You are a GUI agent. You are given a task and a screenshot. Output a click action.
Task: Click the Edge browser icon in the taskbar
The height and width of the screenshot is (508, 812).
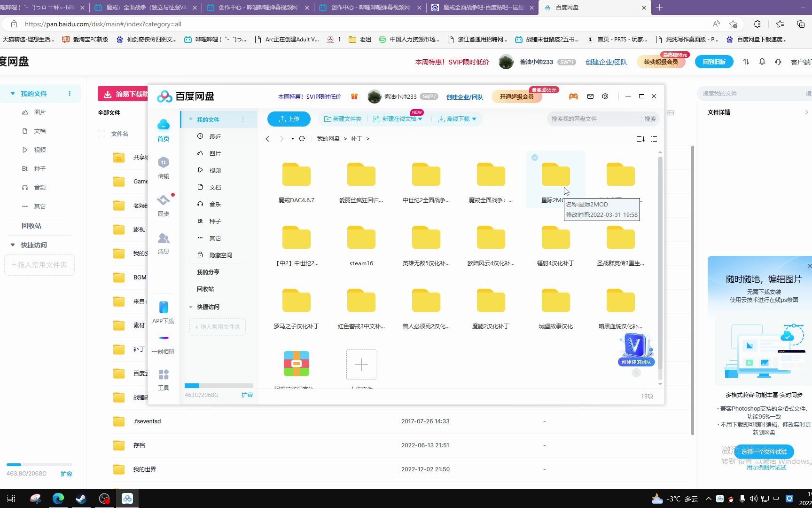point(58,499)
